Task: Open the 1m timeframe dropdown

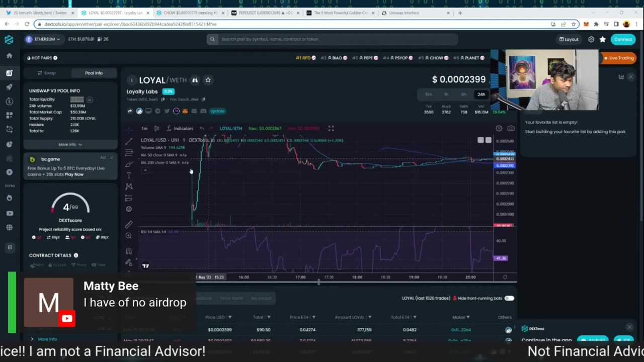Action: coord(144,128)
